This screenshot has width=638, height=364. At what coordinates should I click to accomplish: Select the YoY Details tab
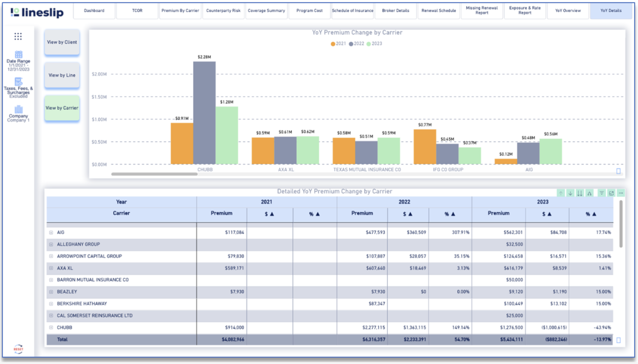(x=611, y=10)
